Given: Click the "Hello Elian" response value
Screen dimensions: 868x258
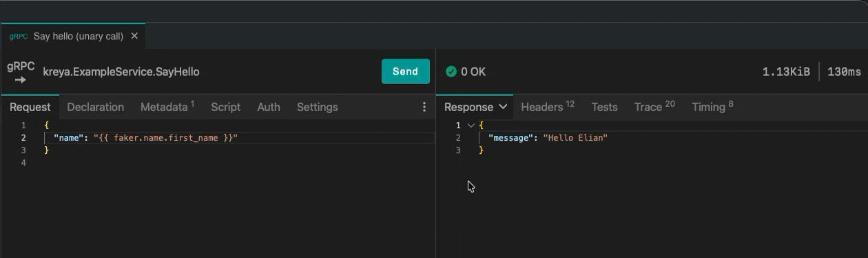Looking at the screenshot, I should [575, 138].
